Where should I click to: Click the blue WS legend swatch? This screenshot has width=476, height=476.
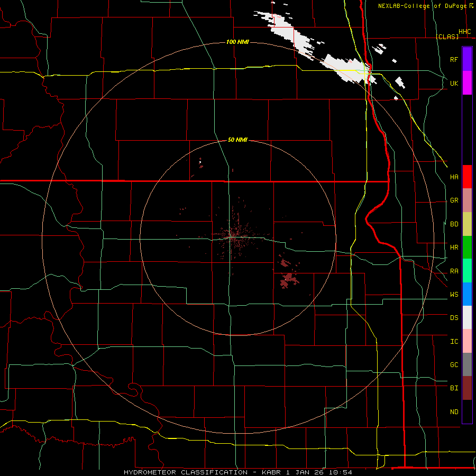point(467,294)
